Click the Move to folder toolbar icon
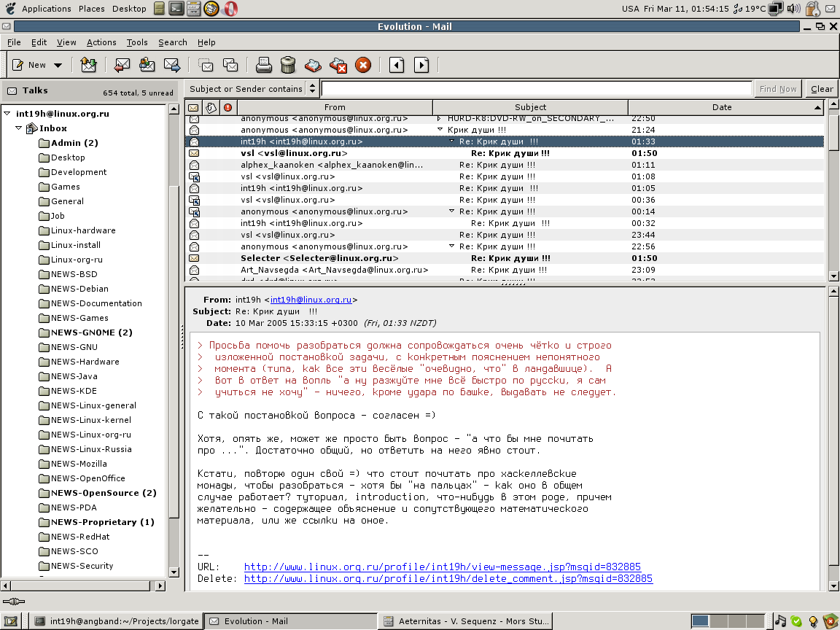Screen dimensions: 840x630 (x=206, y=66)
